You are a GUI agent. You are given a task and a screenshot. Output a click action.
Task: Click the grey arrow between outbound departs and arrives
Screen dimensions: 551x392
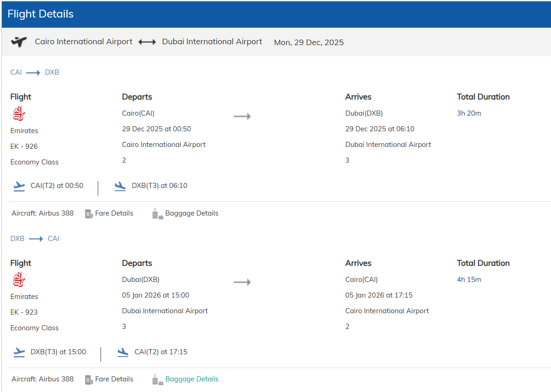(242, 116)
